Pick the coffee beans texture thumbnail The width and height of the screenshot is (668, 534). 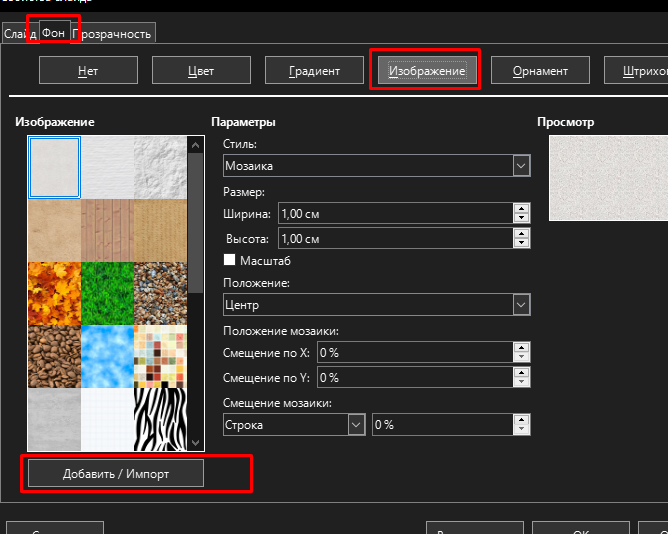coord(55,355)
